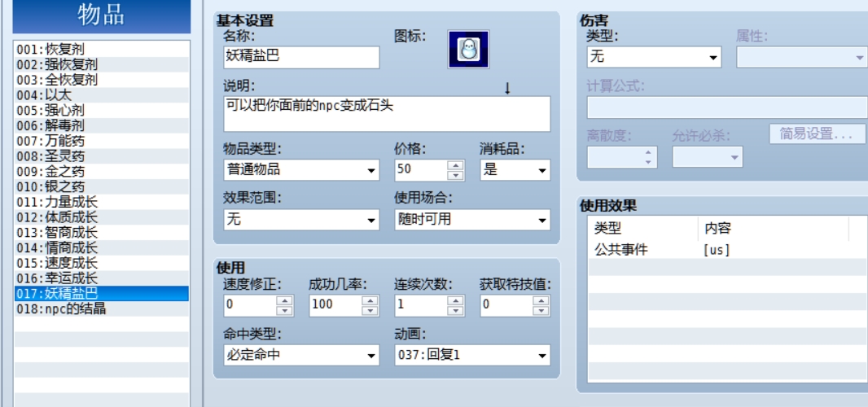The width and height of the screenshot is (868, 407).
Task: Decrease 价格 with the down arrow
Action: (x=455, y=175)
